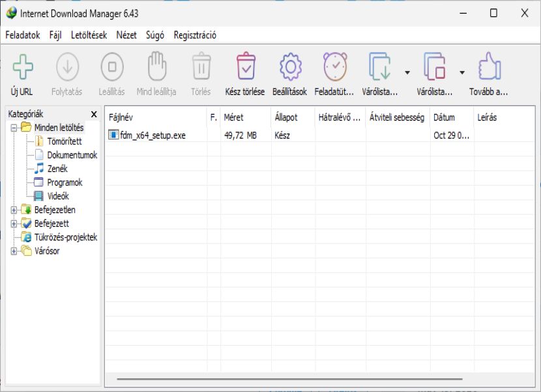Click Kész törlése to delete completed
This screenshot has height=392, width=541.
245,74
